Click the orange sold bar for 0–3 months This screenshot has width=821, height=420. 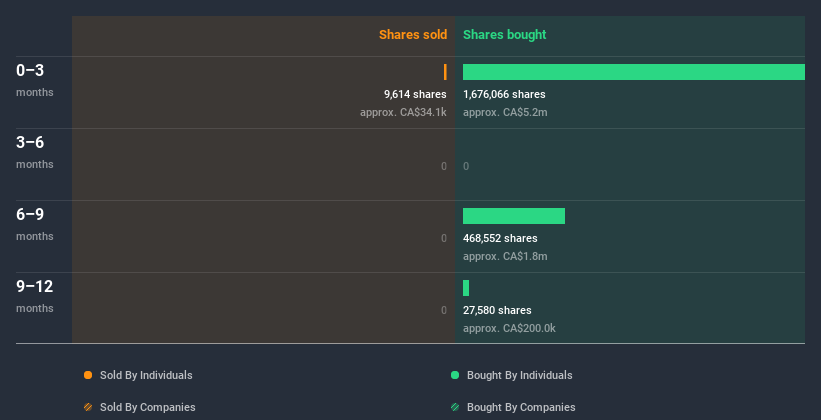tap(445, 72)
